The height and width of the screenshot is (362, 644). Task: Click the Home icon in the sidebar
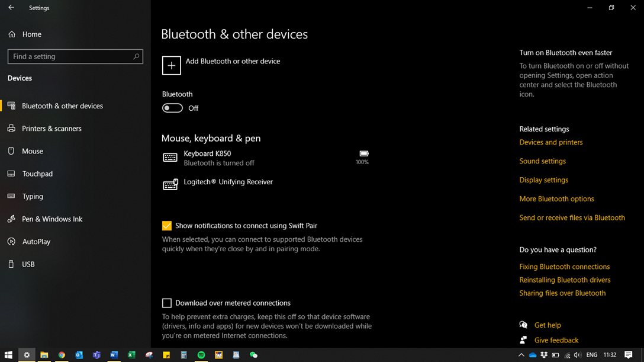(x=12, y=34)
